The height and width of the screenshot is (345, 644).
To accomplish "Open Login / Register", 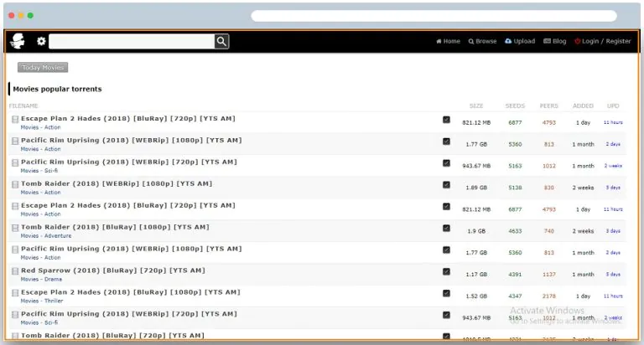I will pyautogui.click(x=603, y=41).
